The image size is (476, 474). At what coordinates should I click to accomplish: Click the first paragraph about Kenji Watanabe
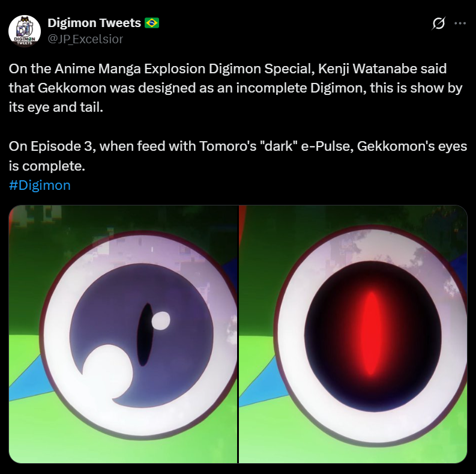pos(235,88)
